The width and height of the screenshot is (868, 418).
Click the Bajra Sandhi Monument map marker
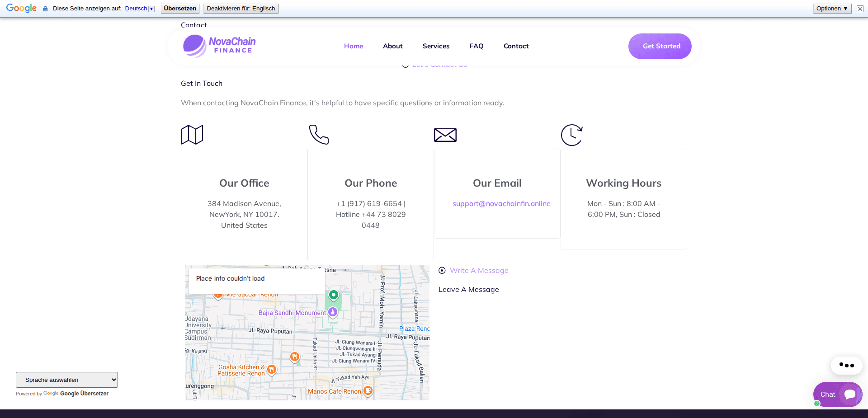[x=333, y=312]
